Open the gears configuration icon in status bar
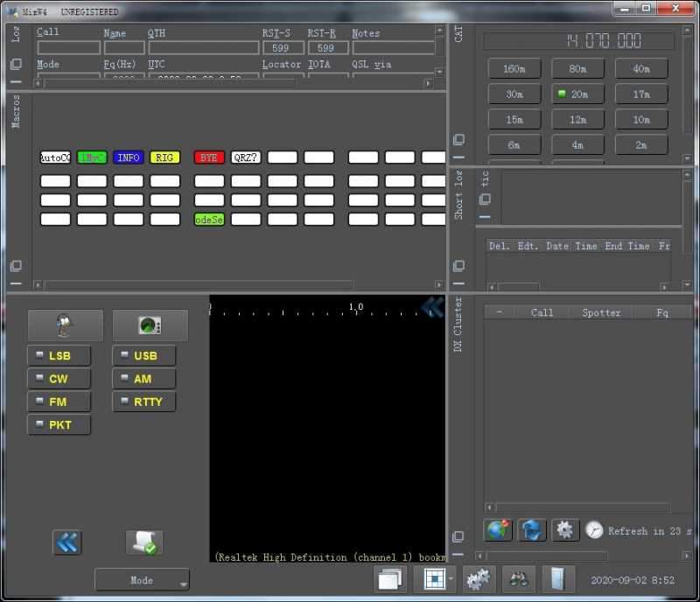 tap(478, 579)
